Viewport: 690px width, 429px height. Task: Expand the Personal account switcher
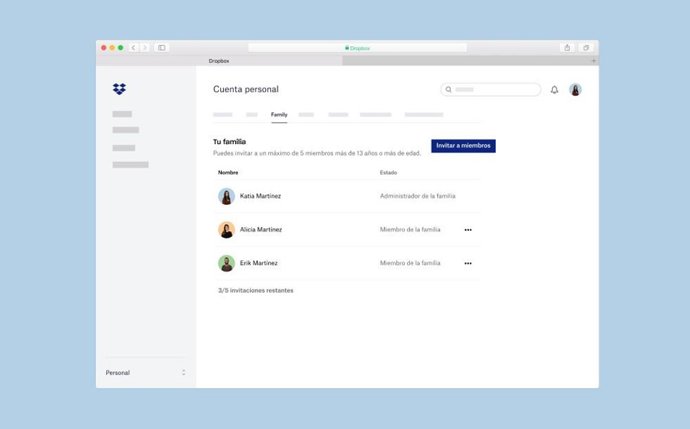pyautogui.click(x=145, y=373)
